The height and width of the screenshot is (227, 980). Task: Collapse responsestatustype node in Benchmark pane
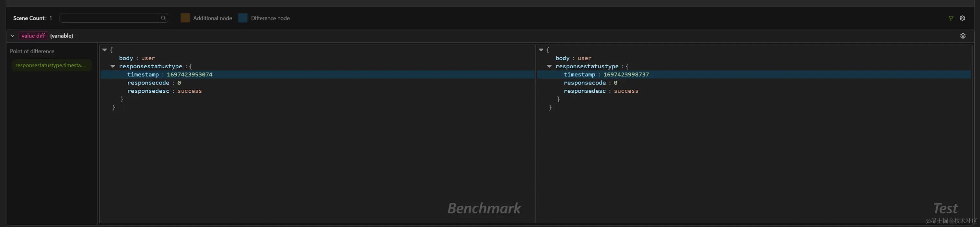point(112,66)
